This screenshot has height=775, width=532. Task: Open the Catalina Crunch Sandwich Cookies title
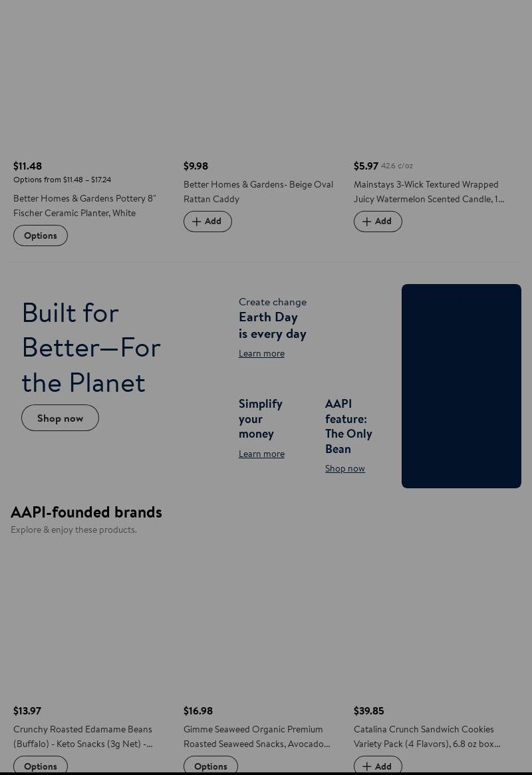coord(427,736)
